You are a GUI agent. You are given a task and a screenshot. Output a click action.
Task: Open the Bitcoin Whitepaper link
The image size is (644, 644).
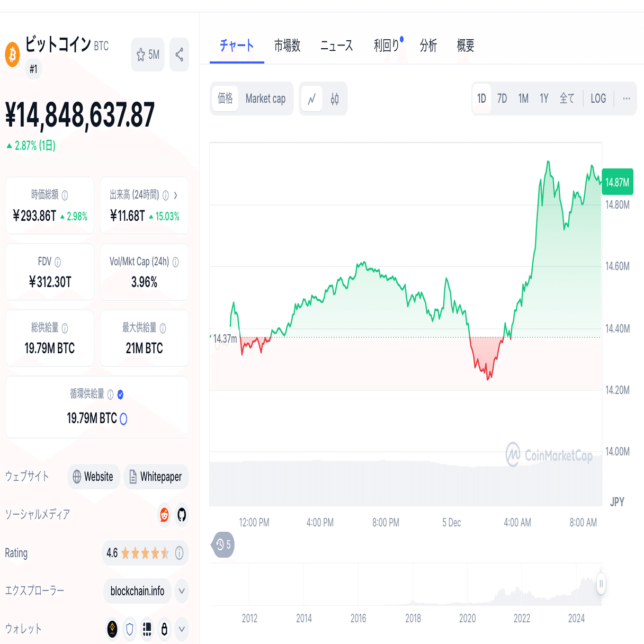pos(156,477)
